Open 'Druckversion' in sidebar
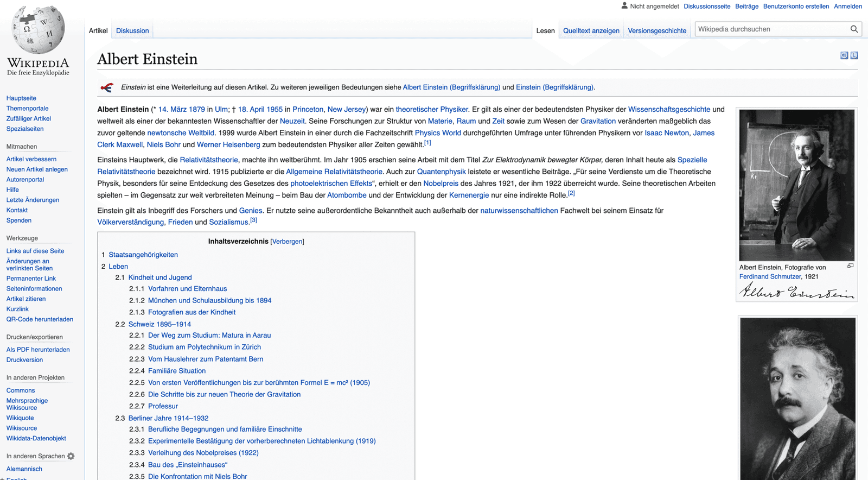This screenshot has width=868, height=480. click(24, 361)
